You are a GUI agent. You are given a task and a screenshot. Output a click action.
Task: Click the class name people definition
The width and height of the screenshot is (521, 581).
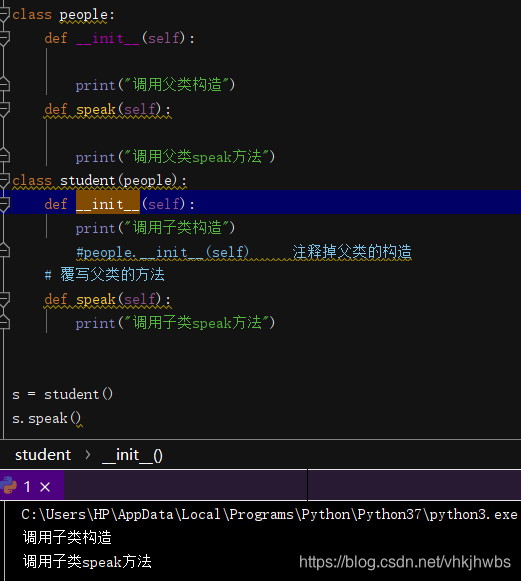coord(83,15)
